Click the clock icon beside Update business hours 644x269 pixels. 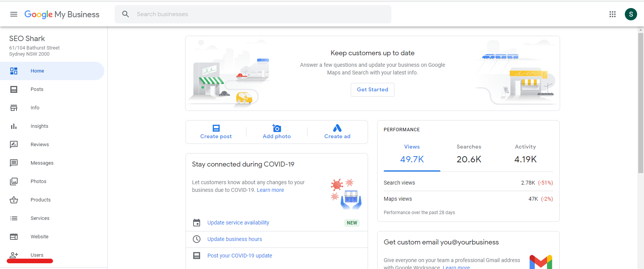click(x=197, y=239)
